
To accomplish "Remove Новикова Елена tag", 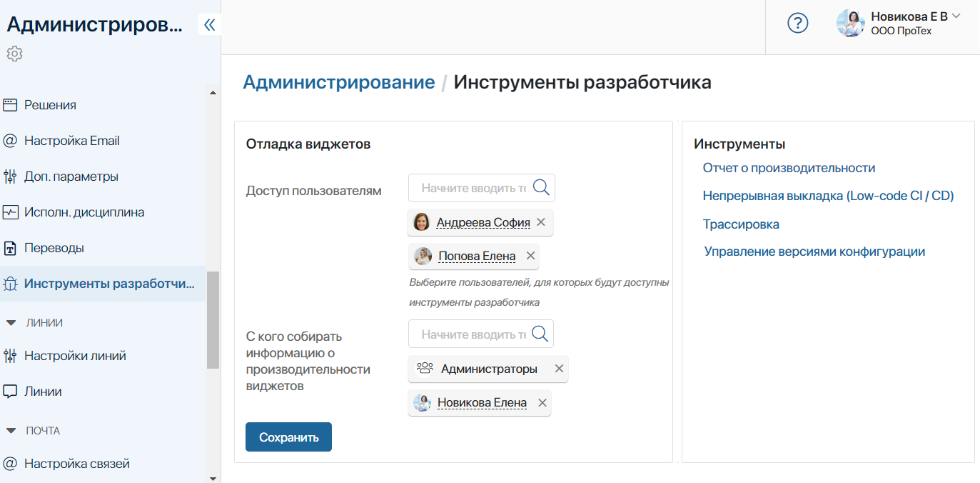I will [x=542, y=403].
